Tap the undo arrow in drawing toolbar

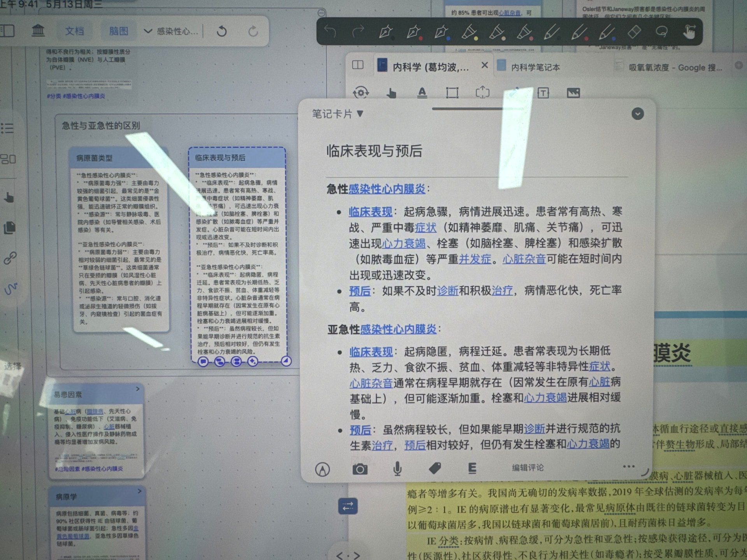click(330, 31)
